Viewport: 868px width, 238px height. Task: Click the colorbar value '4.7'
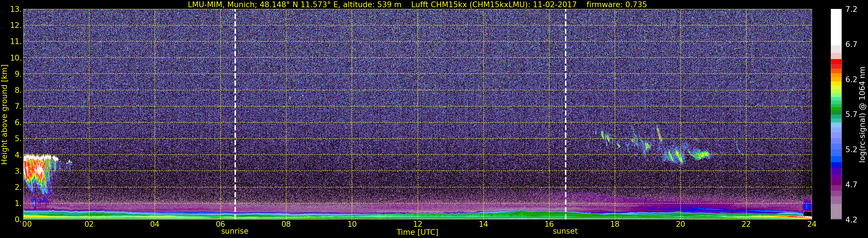[851, 185]
